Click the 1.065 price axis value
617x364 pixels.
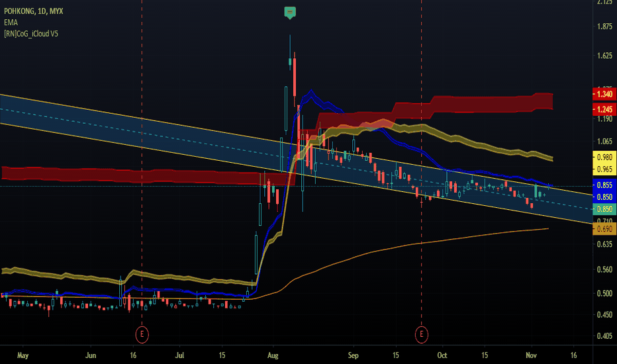605,141
